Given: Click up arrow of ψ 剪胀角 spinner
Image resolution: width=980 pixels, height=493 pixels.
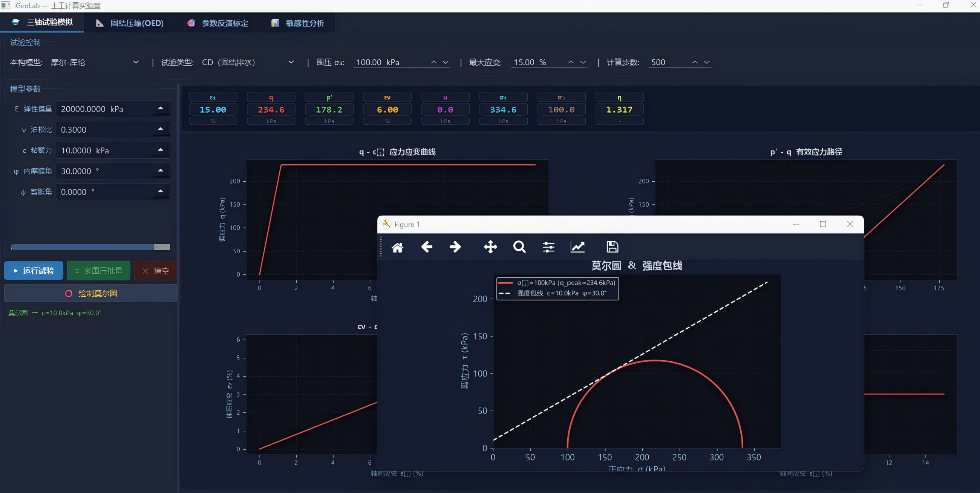Looking at the screenshot, I should tap(161, 191).
